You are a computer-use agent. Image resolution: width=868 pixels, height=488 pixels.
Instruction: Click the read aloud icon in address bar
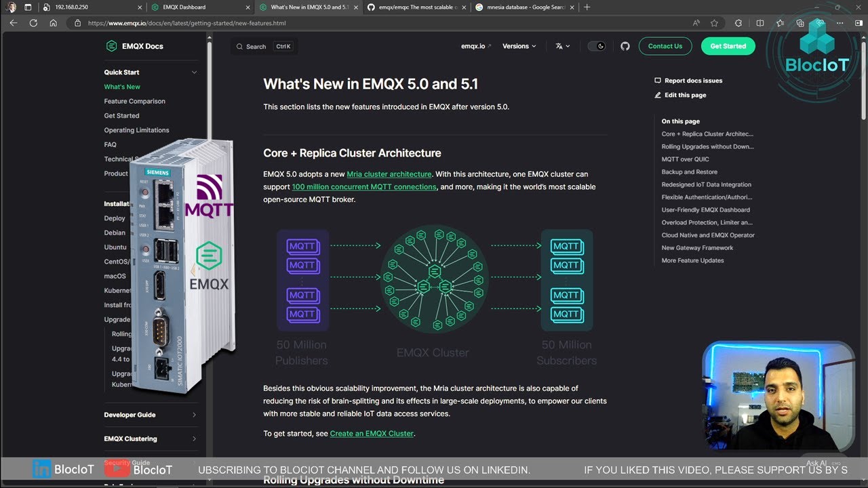point(696,22)
